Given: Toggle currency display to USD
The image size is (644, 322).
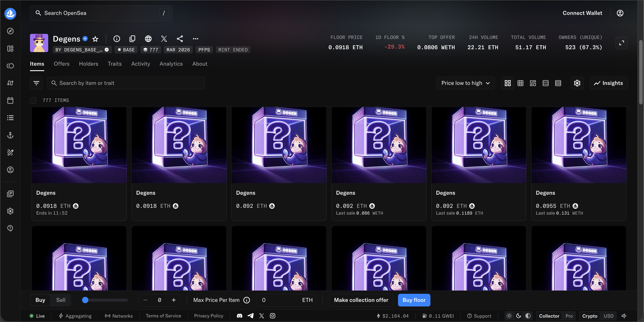Looking at the screenshot, I should point(609,316).
